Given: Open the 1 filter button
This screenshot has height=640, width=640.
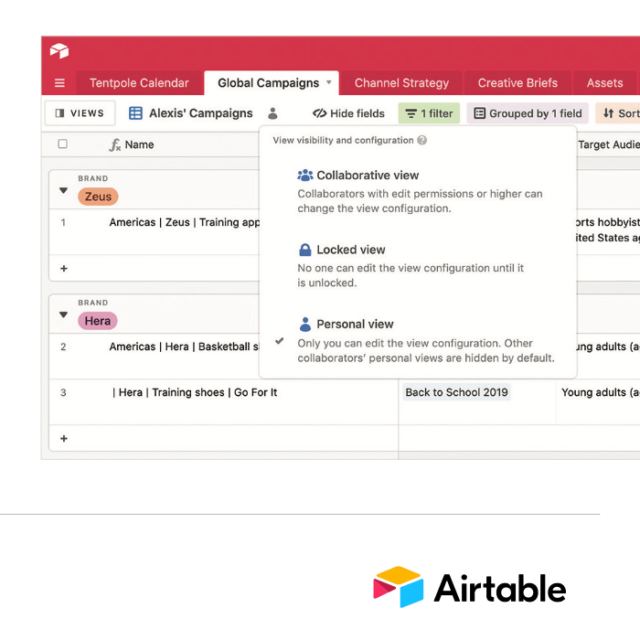Looking at the screenshot, I should [429, 113].
